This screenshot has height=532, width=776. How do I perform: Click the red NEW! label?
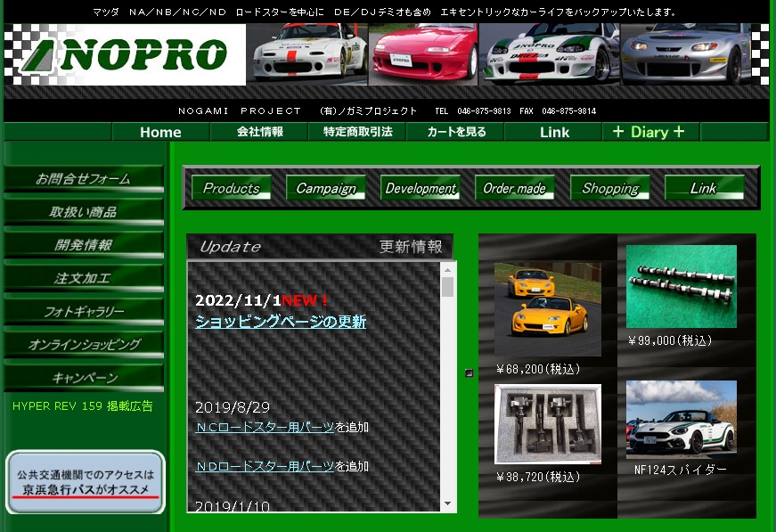pos(305,300)
